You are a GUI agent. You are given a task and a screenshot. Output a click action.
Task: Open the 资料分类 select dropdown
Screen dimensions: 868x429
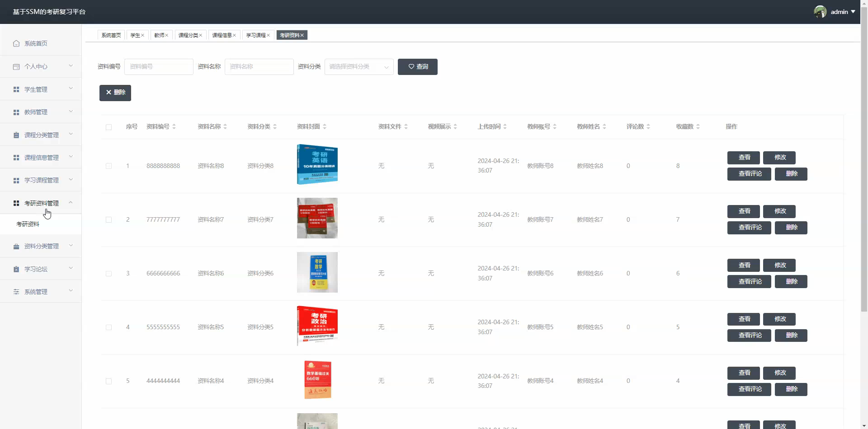point(359,66)
